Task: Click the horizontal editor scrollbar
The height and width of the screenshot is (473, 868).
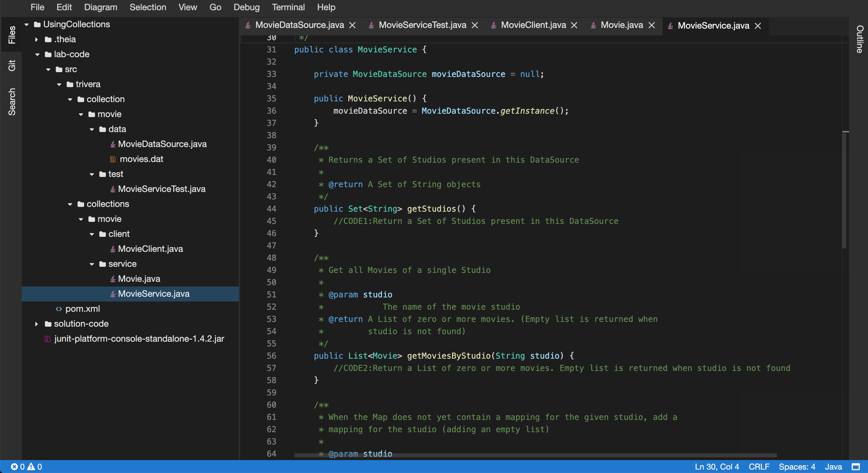Action: click(535, 455)
